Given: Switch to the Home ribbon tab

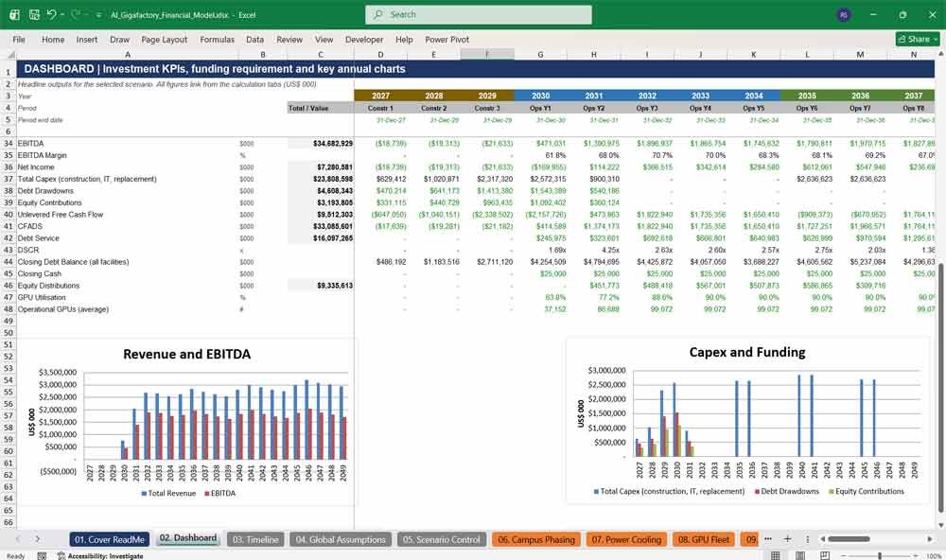Looking at the screenshot, I should [x=53, y=39].
